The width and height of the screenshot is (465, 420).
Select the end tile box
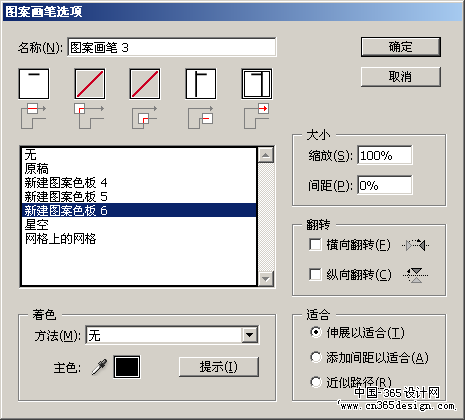[x=257, y=84]
